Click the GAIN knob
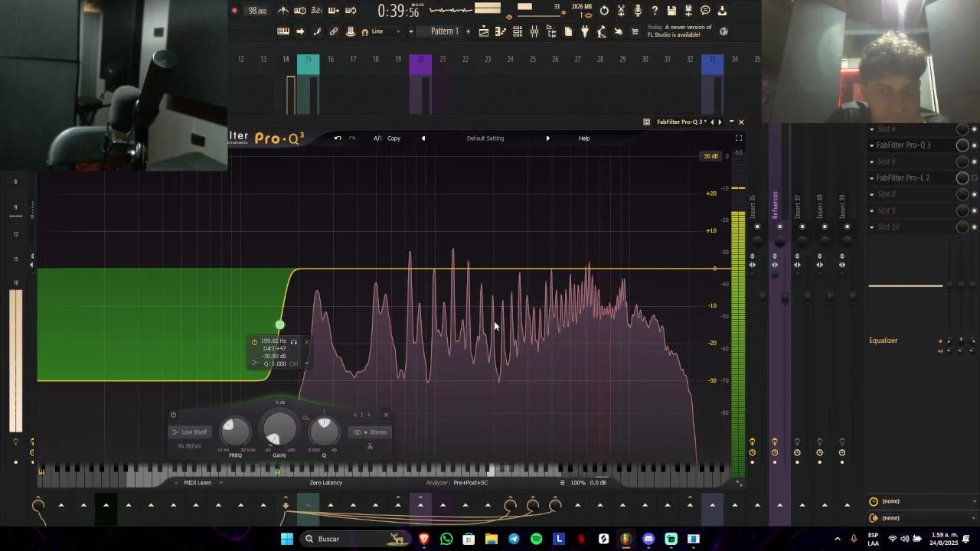Screen dimensions: 980x551 (x=279, y=429)
